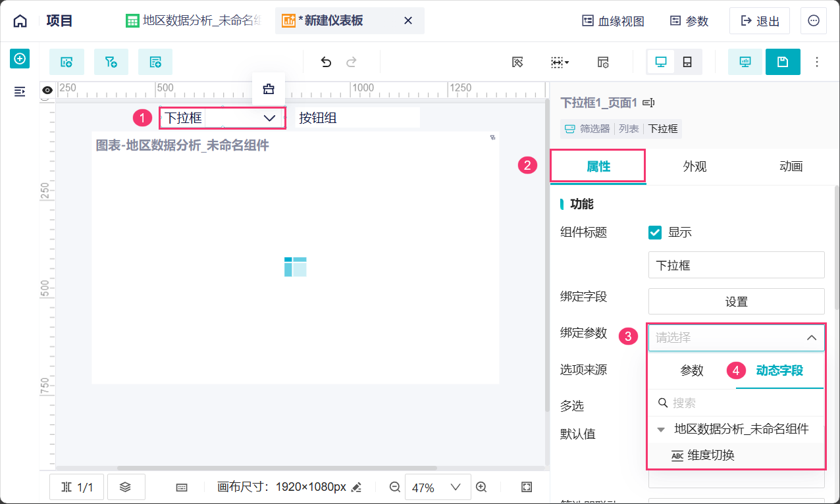Image resolution: width=840 pixels, height=504 pixels.
Task: Edit the 下拉框 title input field
Action: tap(736, 265)
